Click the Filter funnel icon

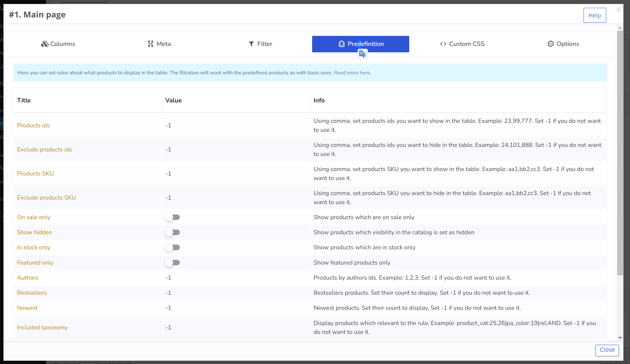251,44
